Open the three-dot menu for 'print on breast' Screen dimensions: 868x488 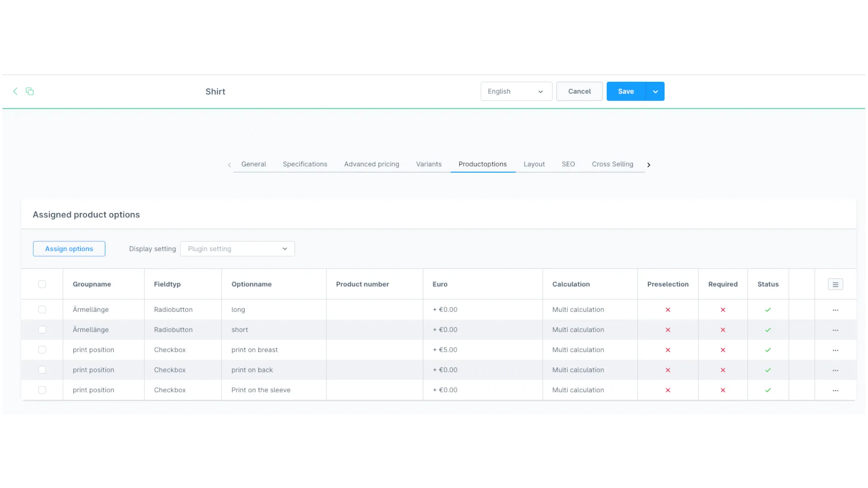click(835, 349)
